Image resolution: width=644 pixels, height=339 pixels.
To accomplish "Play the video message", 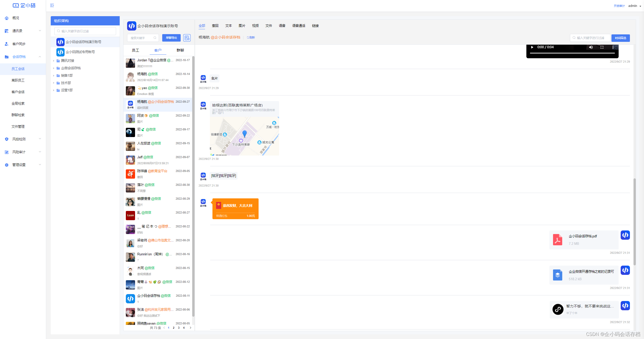I will click(x=532, y=47).
